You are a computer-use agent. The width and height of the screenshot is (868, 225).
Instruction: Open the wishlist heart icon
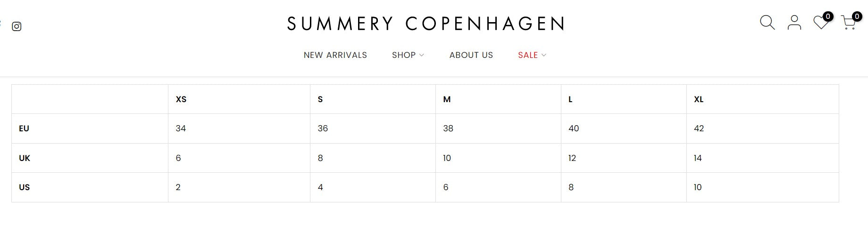click(x=821, y=23)
